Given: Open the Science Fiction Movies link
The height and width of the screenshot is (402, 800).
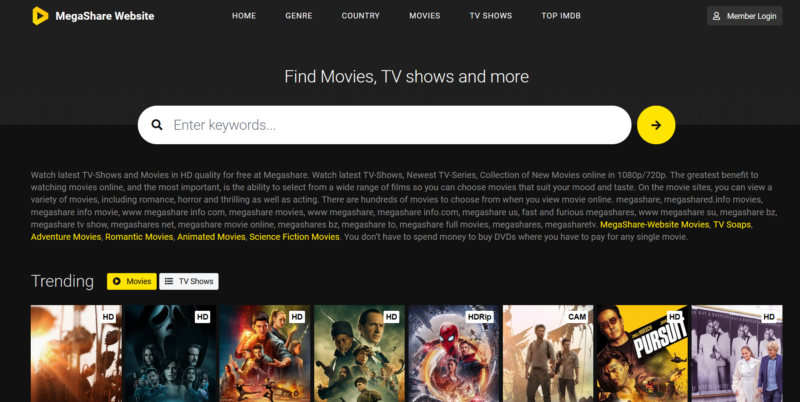Looking at the screenshot, I should tap(294, 237).
